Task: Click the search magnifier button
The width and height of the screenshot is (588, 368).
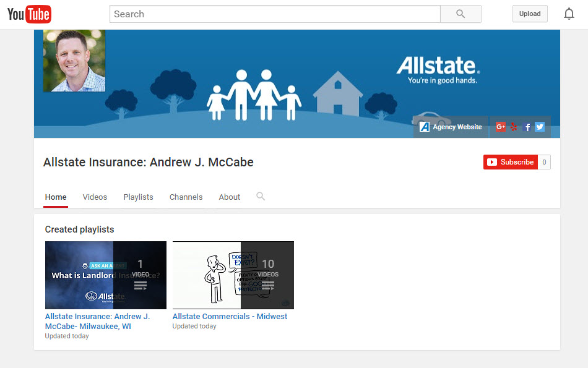Action: coord(460,14)
